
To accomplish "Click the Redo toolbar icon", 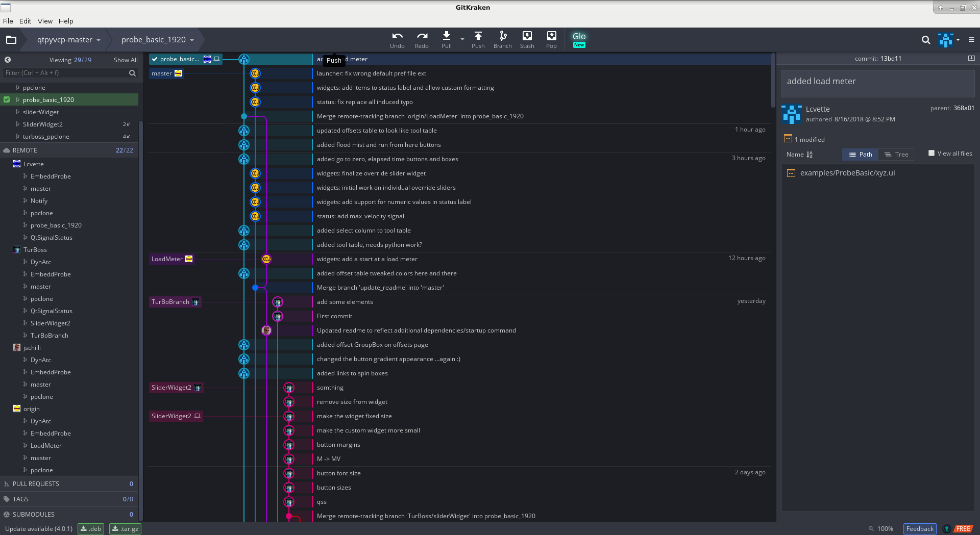I will tap(422, 40).
